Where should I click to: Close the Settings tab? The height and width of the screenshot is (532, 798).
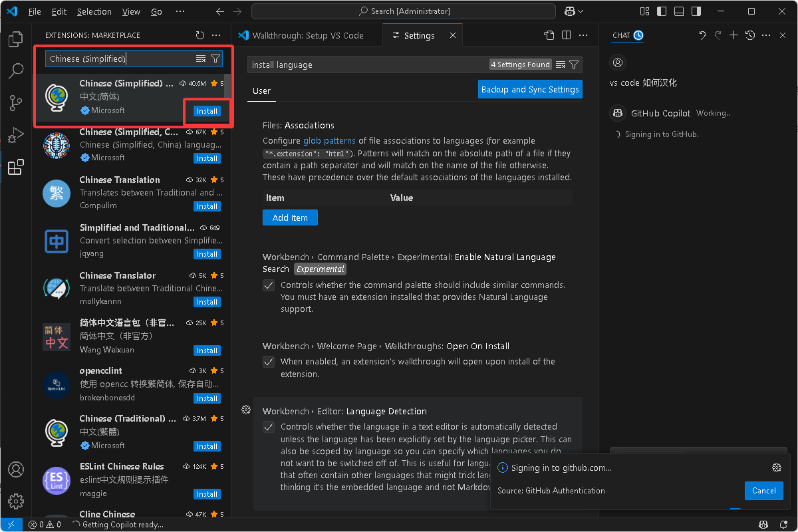(453, 35)
